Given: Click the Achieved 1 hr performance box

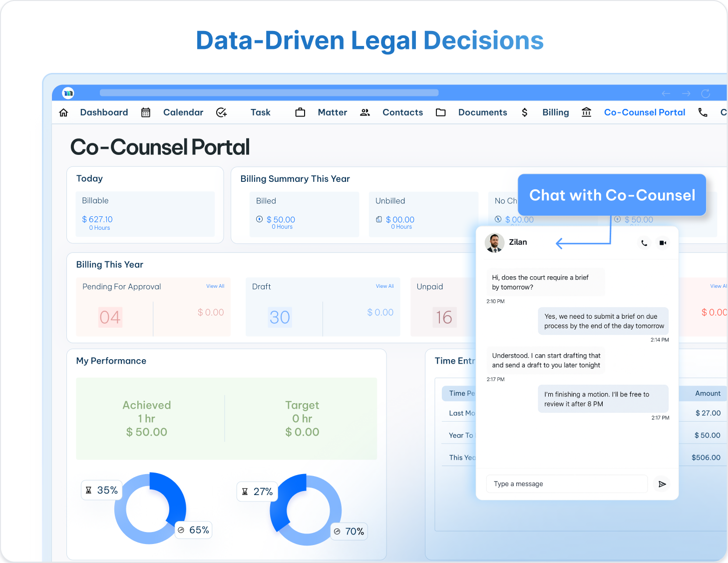Looking at the screenshot, I should (147, 419).
